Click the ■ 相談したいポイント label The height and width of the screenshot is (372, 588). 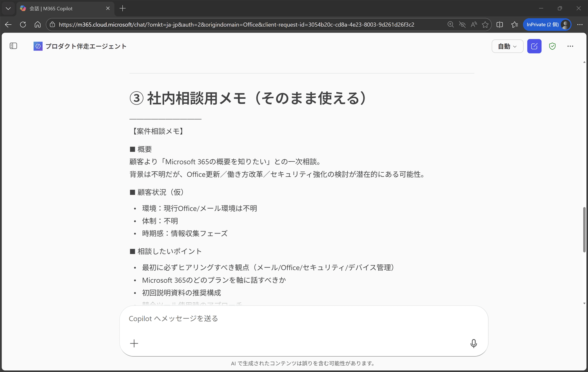[166, 251]
